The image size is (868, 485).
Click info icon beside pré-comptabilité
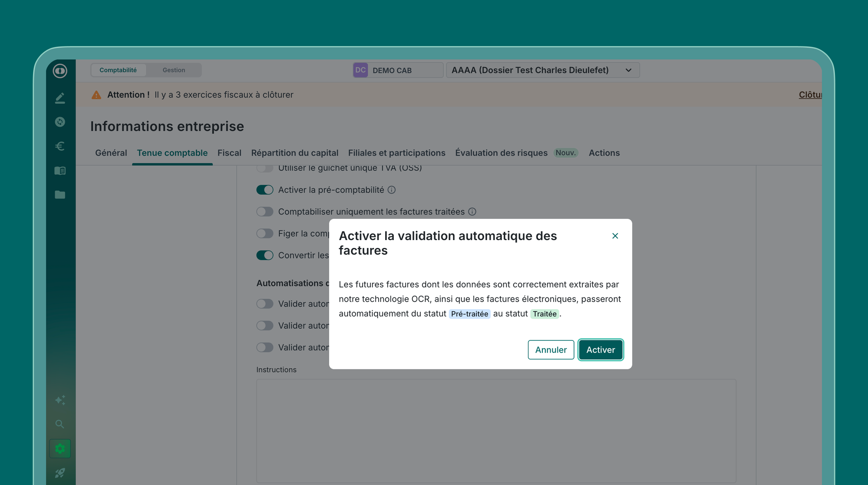(392, 190)
